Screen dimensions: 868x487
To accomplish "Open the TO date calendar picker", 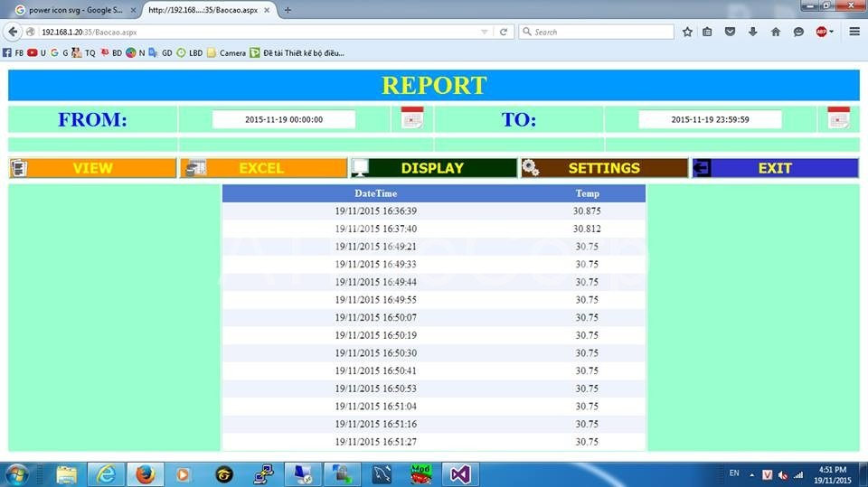I will click(838, 118).
